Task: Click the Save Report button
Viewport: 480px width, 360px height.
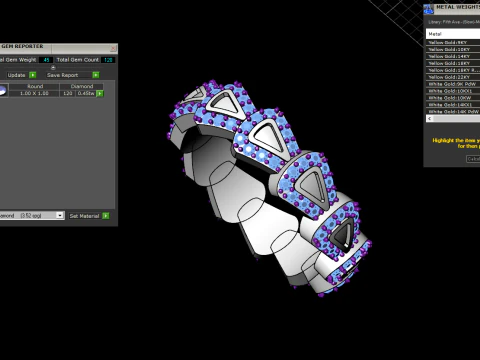Action: [68, 75]
